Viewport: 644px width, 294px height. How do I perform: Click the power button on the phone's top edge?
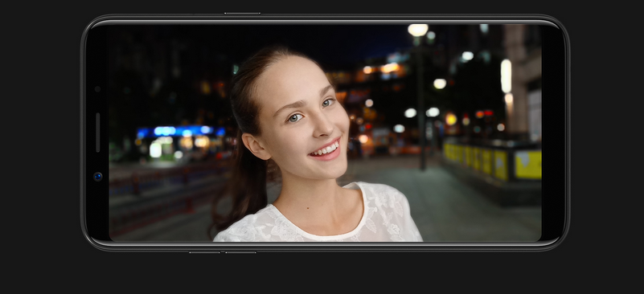242,14
